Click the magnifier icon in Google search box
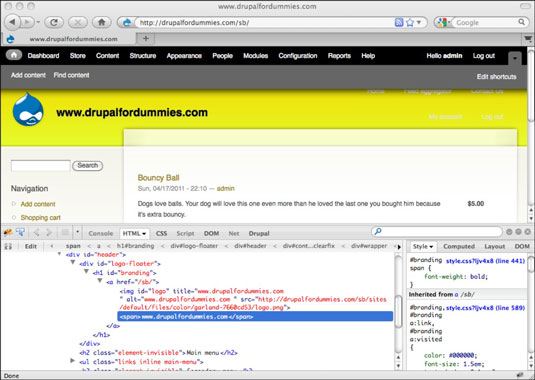535x380 pixels. pyautogui.click(x=521, y=22)
